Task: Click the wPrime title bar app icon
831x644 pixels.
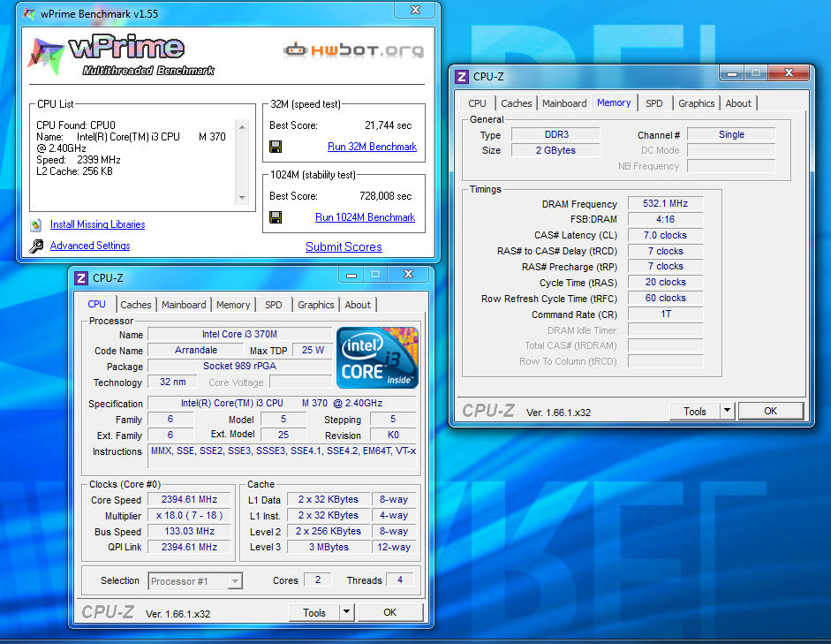Action: (x=30, y=14)
